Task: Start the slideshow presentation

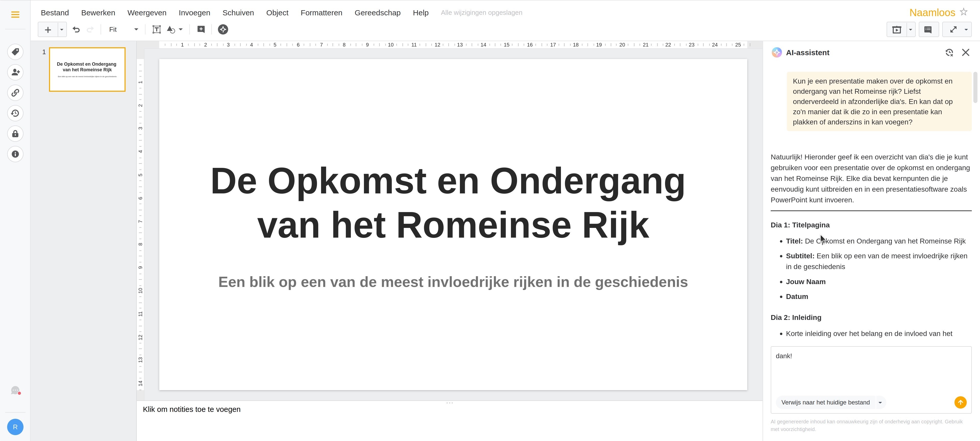Action: coord(897,29)
